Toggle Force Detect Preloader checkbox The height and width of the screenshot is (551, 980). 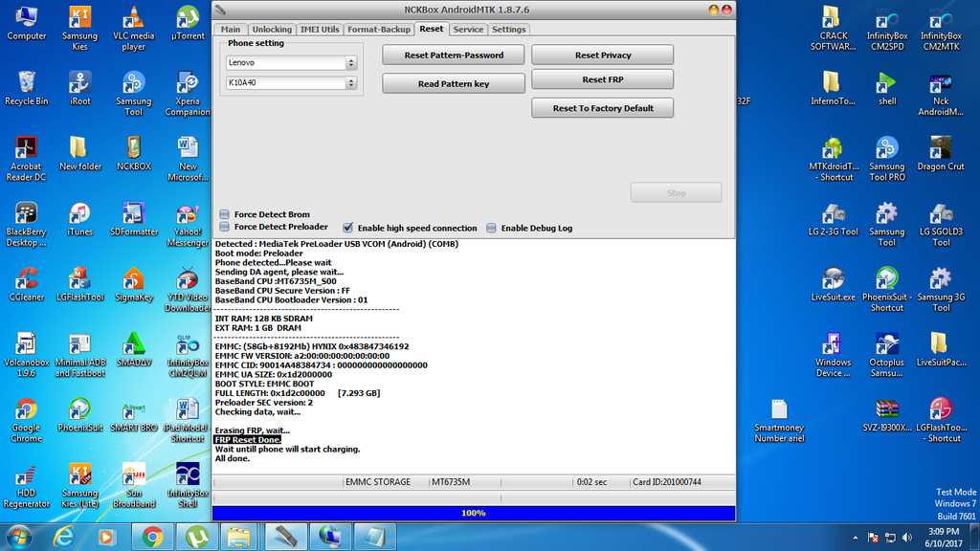click(224, 227)
